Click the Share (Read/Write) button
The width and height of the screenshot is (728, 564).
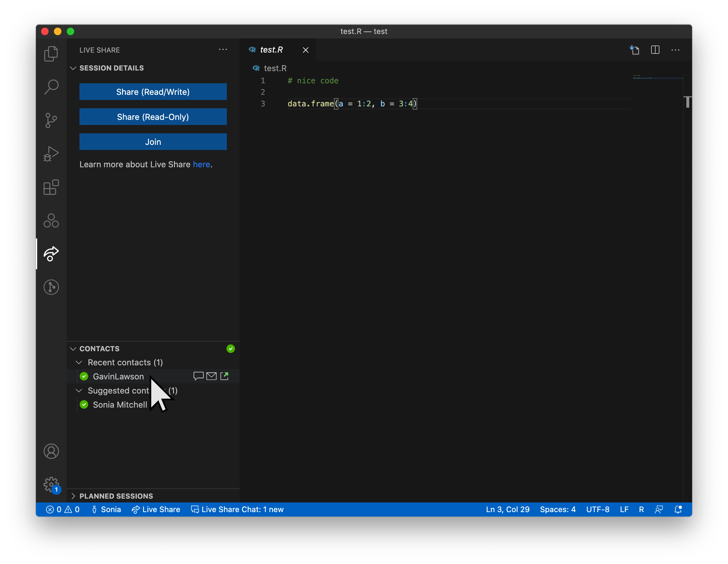click(153, 92)
